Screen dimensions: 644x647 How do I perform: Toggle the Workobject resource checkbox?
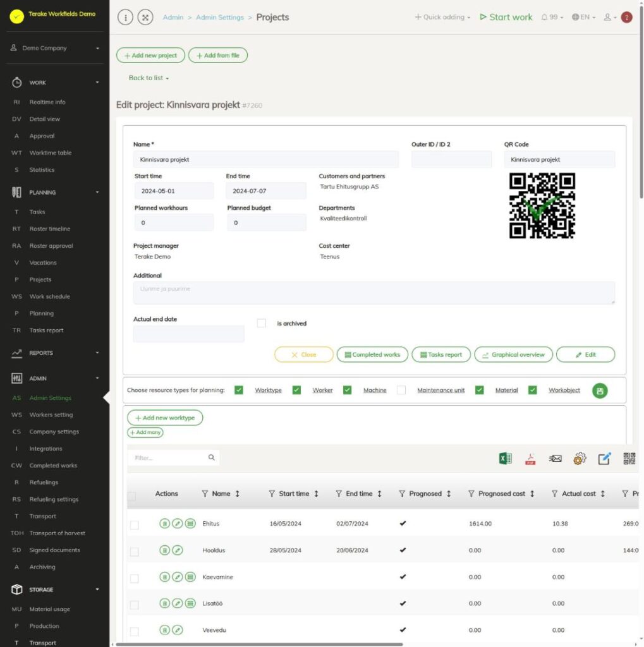click(x=533, y=390)
